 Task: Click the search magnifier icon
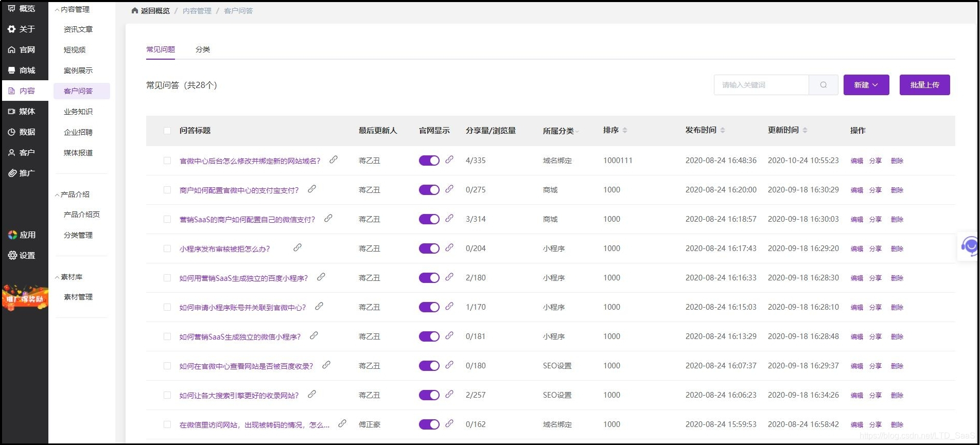[823, 85]
